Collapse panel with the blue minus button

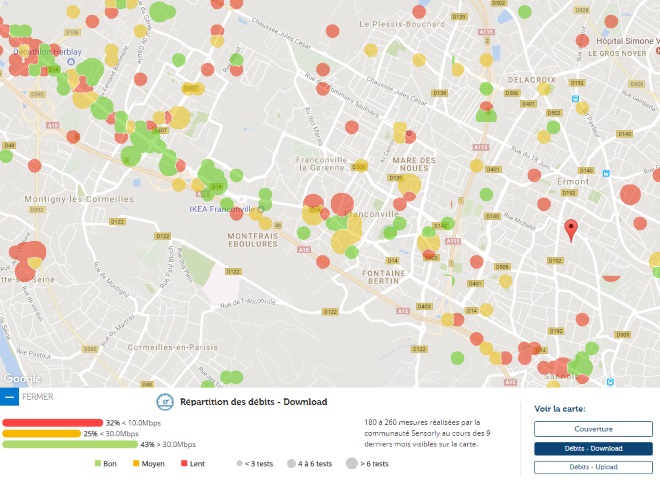coord(9,397)
